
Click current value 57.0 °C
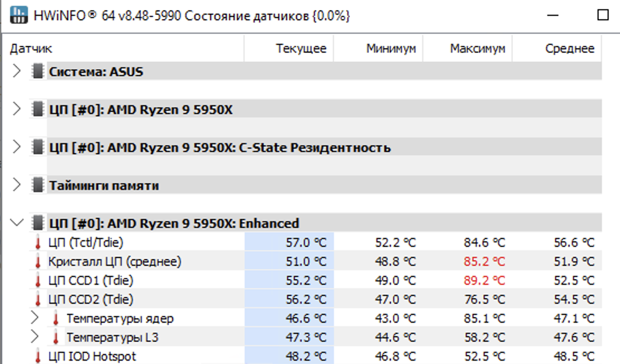306,242
